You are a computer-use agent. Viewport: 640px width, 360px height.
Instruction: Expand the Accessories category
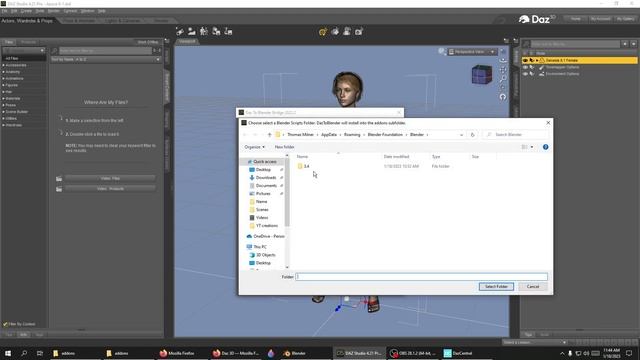tap(4, 65)
